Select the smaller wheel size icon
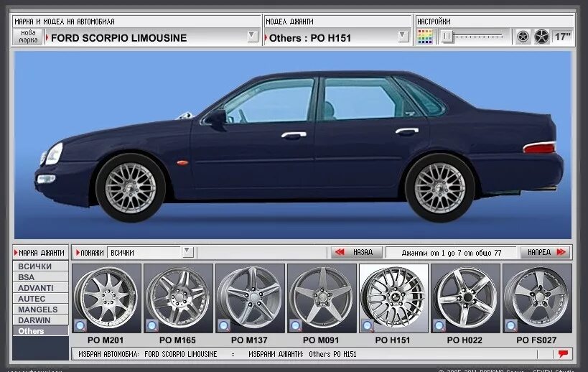This screenshot has width=588, height=372. click(523, 37)
